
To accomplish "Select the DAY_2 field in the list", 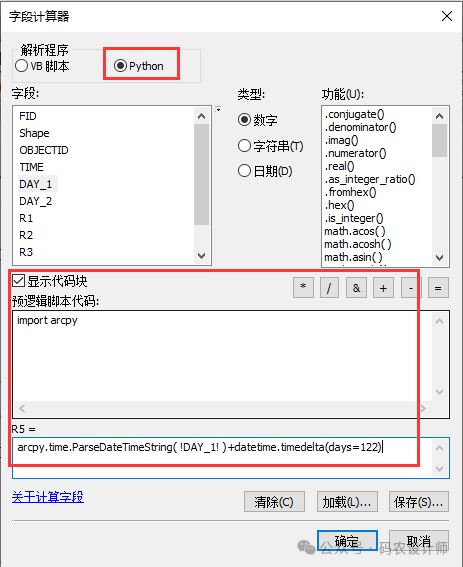I will coord(35,201).
